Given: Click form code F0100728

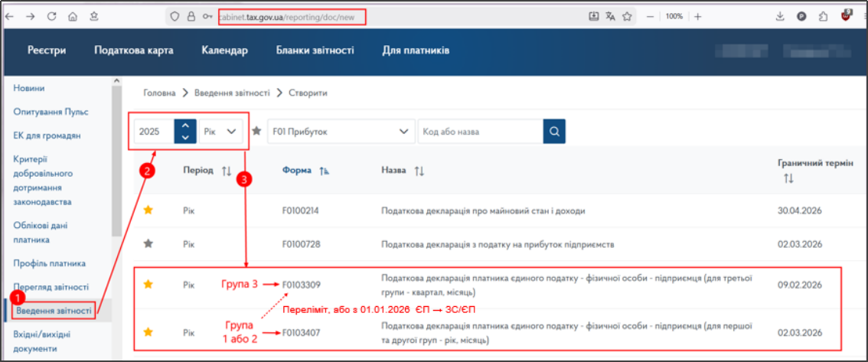Looking at the screenshot, I should [301, 244].
